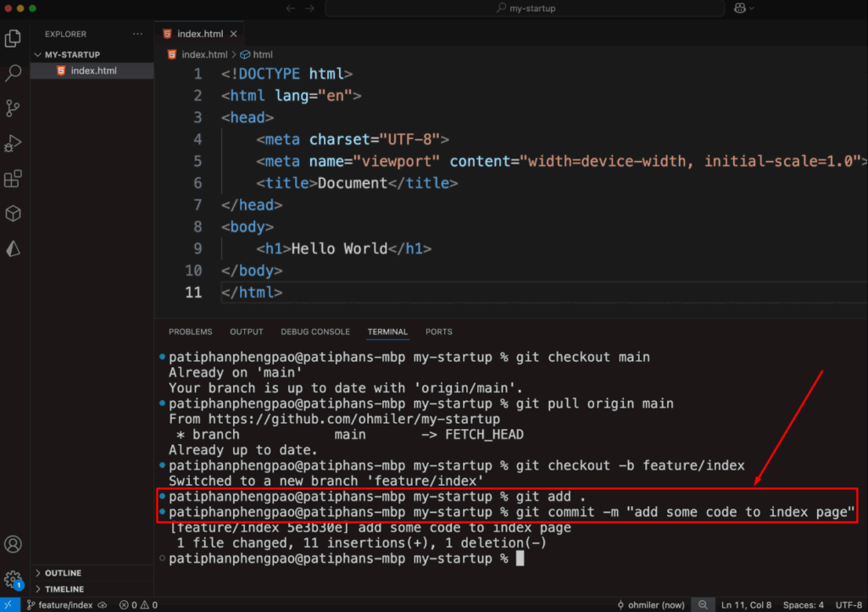868x612 pixels.
Task: Open the Search view in activity bar
Action: (13, 74)
